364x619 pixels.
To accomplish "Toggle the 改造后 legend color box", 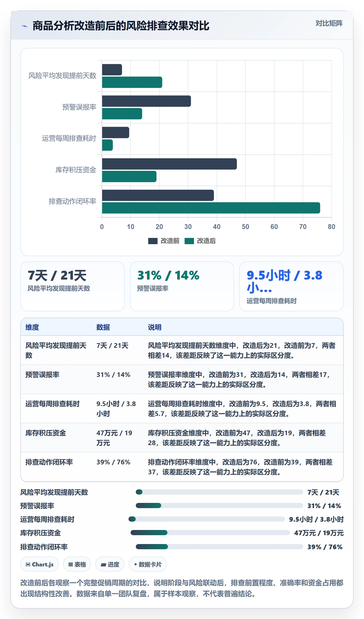I will pos(189,241).
